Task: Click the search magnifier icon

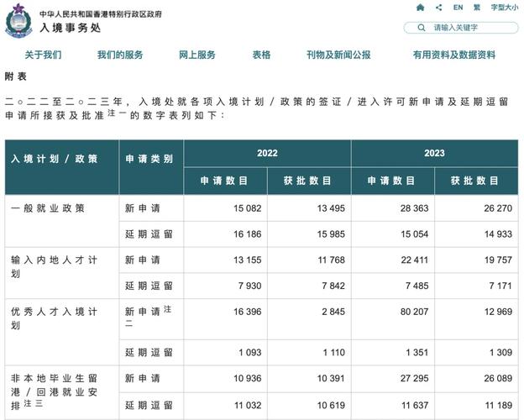Action: pos(422,28)
